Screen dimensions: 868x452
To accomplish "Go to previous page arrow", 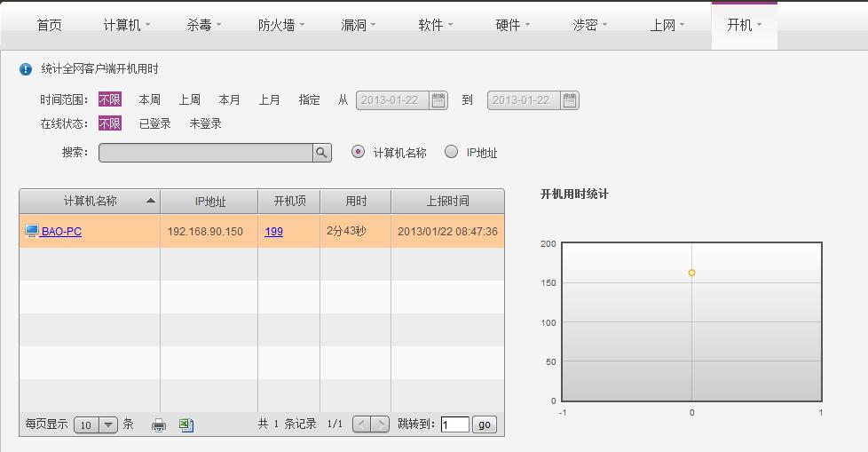I will click(x=361, y=424).
